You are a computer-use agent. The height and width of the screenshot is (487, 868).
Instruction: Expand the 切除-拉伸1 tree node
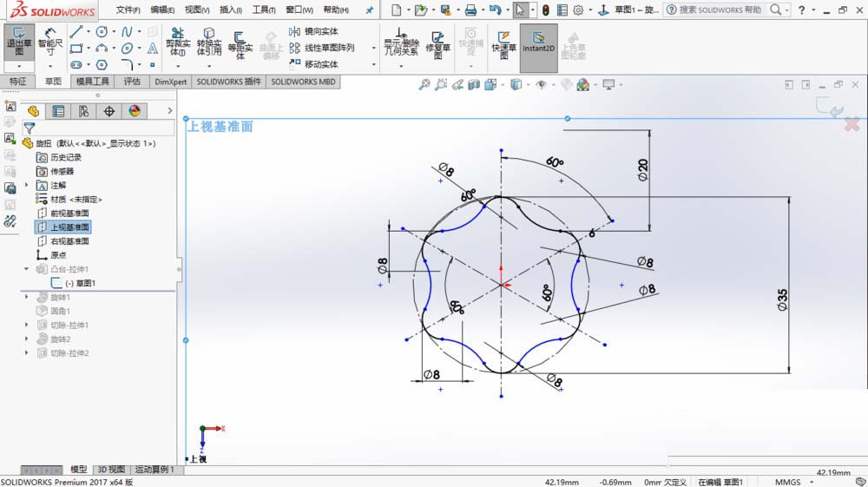point(26,325)
